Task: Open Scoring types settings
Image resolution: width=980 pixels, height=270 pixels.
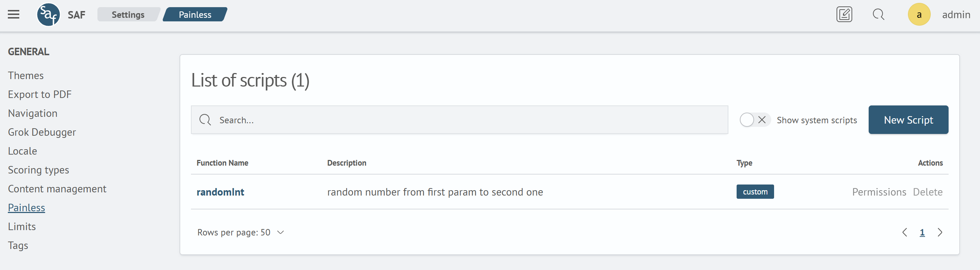Action: [x=39, y=170]
